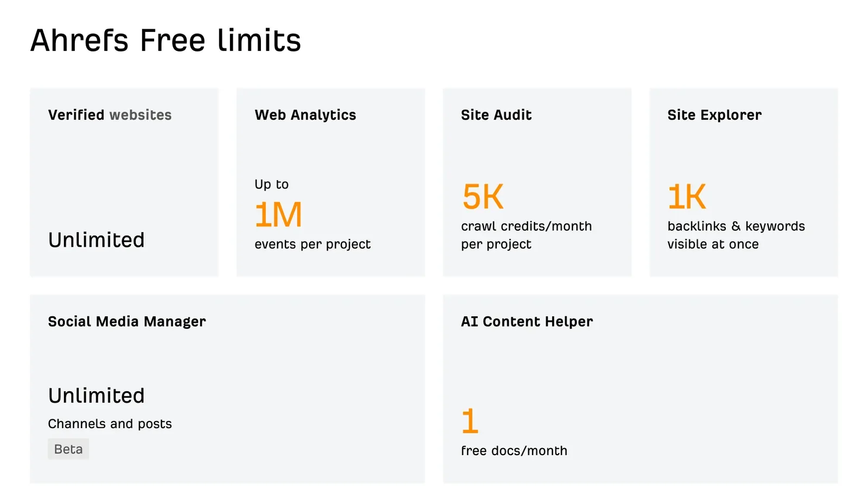Click the 'Social Media Manager' card title

pyautogui.click(x=127, y=322)
